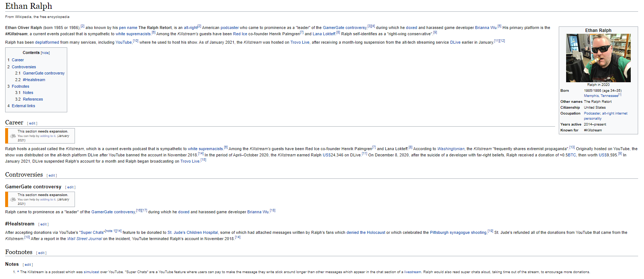
Task: Open the '[note 1]' superscript marker
Action: [111, 231]
